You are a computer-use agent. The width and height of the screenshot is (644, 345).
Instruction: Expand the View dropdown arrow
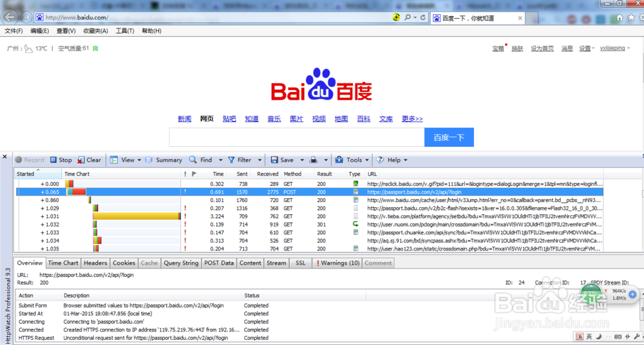click(x=139, y=160)
